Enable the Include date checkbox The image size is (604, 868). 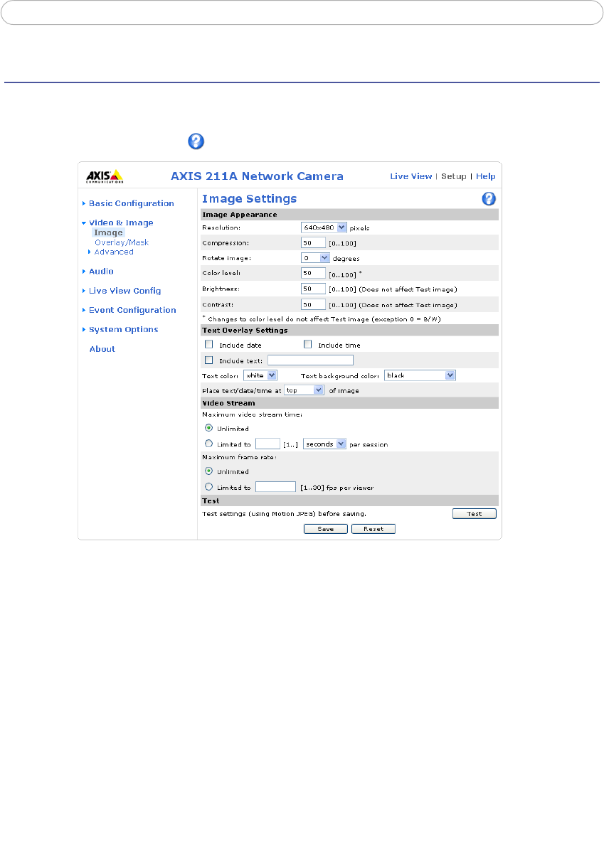[209, 345]
